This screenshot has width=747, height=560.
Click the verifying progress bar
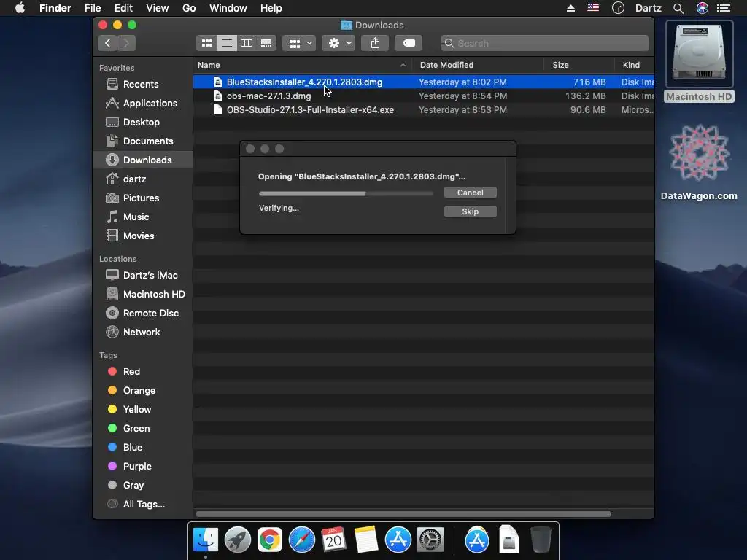[x=346, y=194]
